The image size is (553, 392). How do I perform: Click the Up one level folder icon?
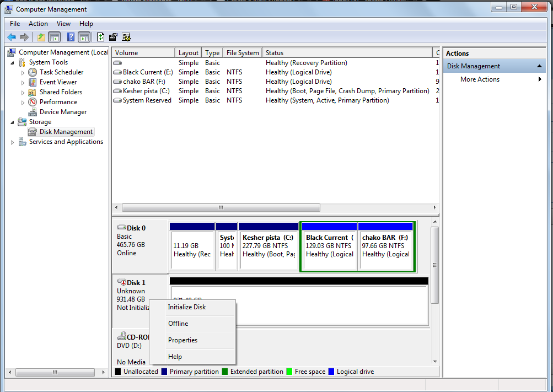pyautogui.click(x=41, y=37)
